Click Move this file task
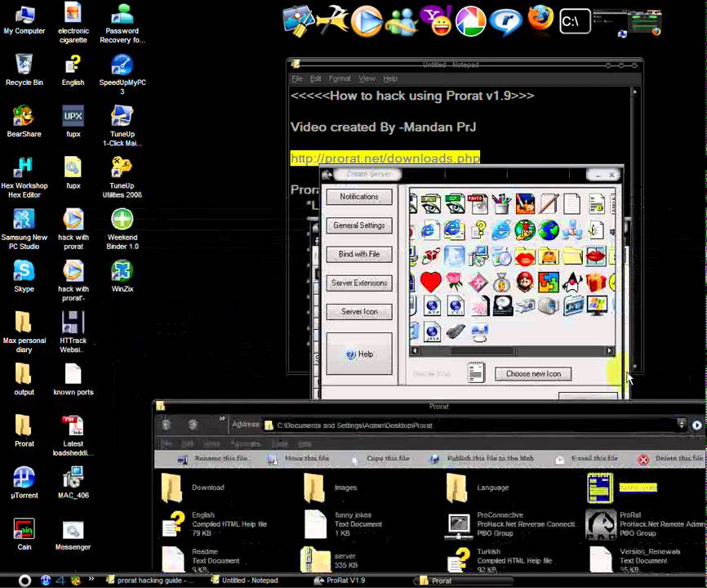The image size is (707, 588). coord(299,459)
